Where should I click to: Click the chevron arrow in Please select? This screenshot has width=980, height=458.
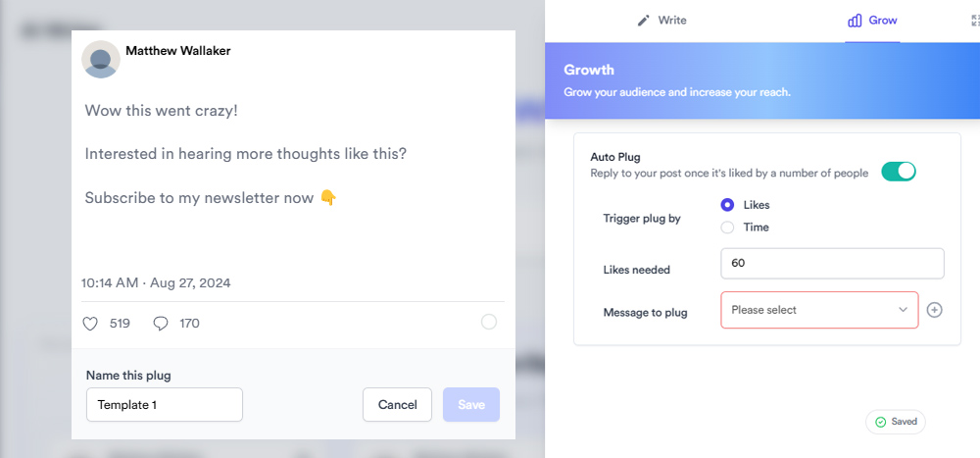click(x=903, y=310)
